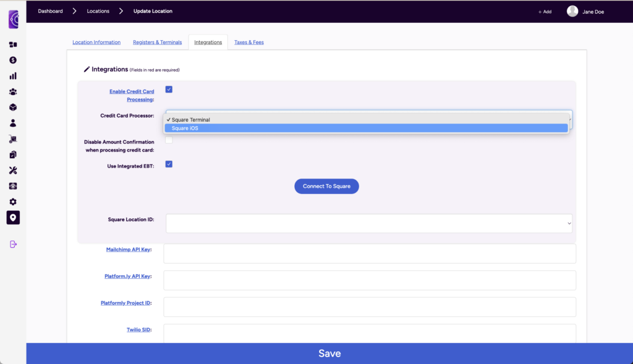
Task: Open the single person employees icon
Action: point(13,123)
